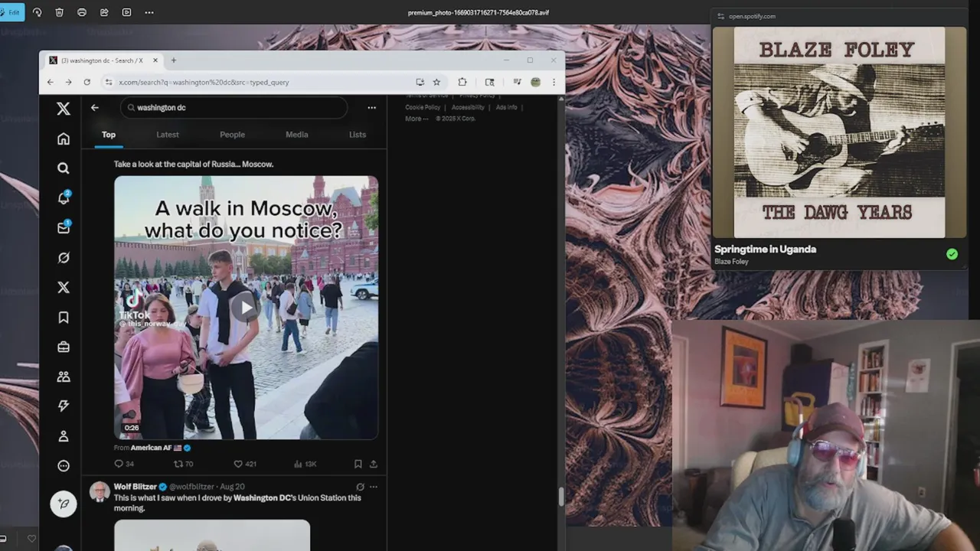Open Cookie Policy footer link

423,108
